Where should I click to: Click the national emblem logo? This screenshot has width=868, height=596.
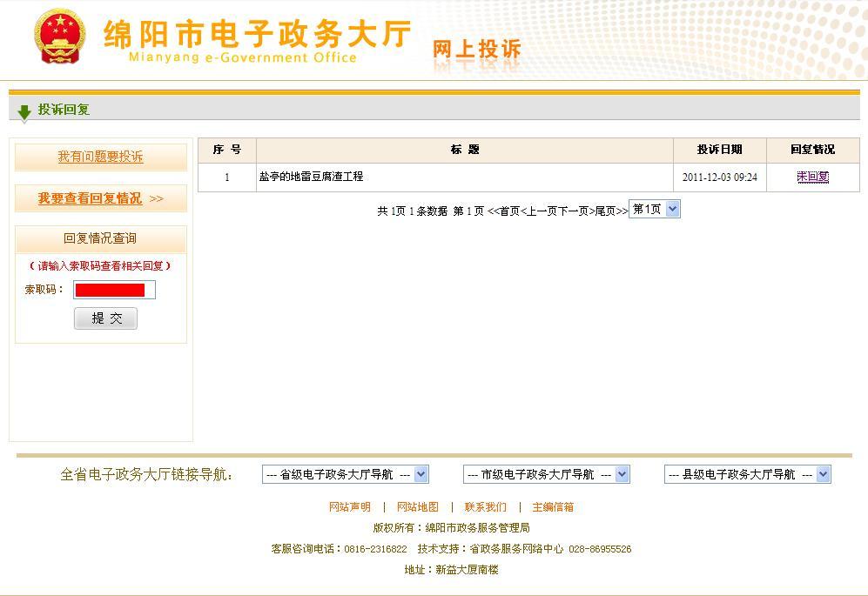(x=60, y=37)
